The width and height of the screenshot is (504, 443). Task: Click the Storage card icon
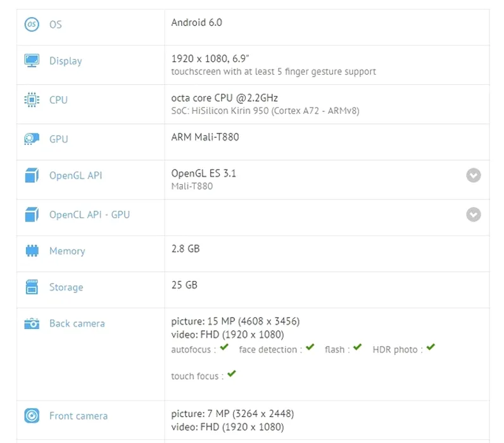32,287
